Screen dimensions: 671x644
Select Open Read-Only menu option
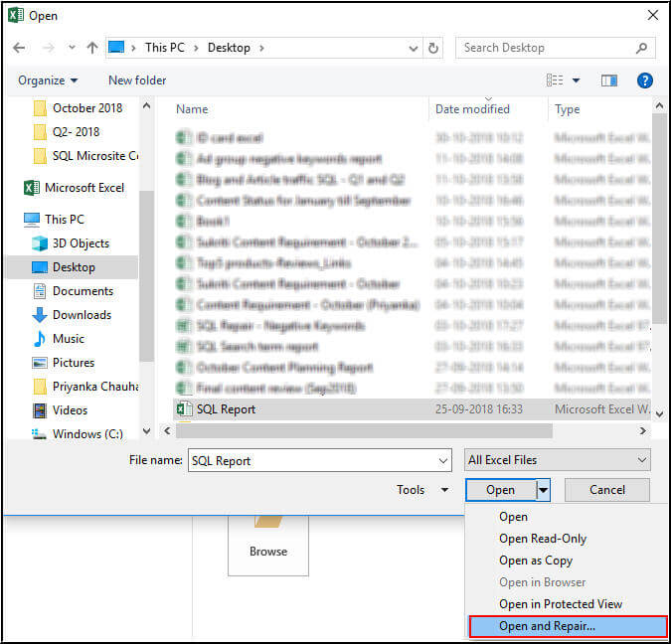(543, 539)
